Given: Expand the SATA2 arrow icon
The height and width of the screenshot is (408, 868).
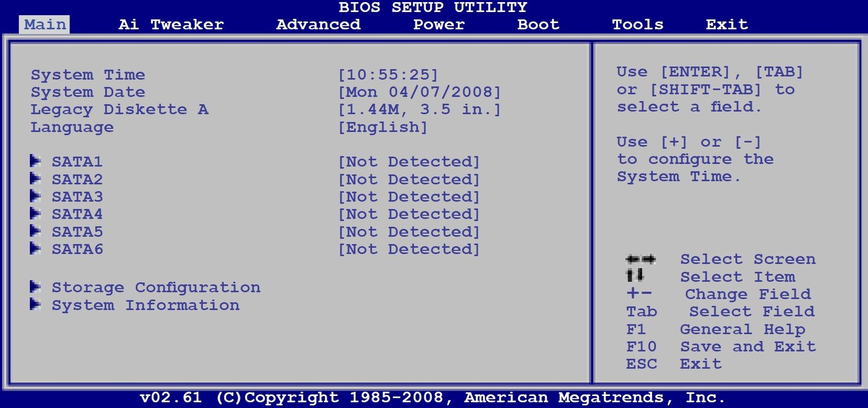Looking at the screenshot, I should (35, 178).
